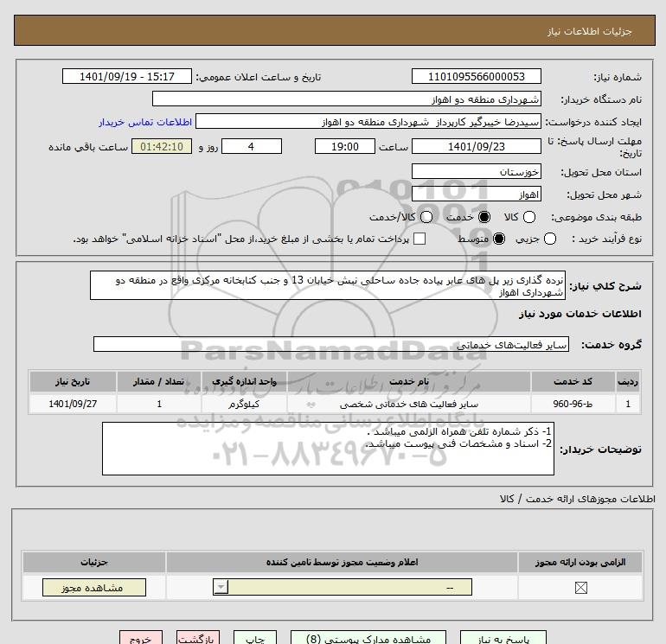Image resolution: width=666 pixels, height=644 pixels.
Task: Click the تعداد / مقدار column header
Action: (159, 381)
